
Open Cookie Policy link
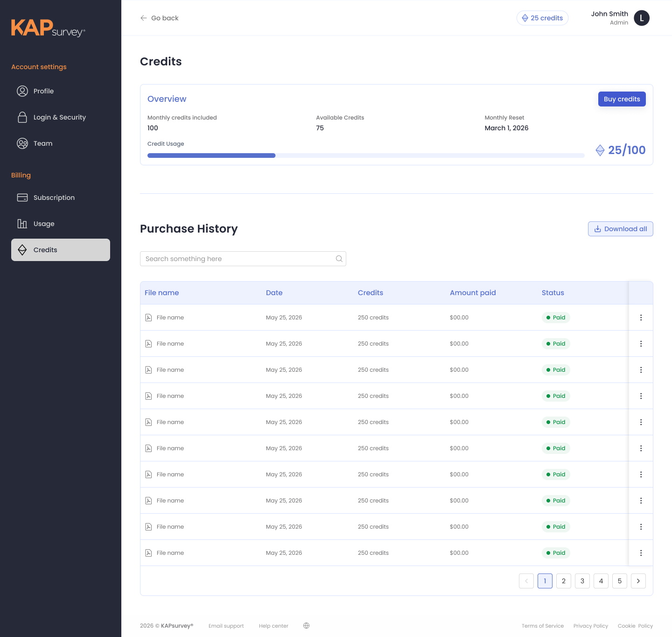[636, 626]
